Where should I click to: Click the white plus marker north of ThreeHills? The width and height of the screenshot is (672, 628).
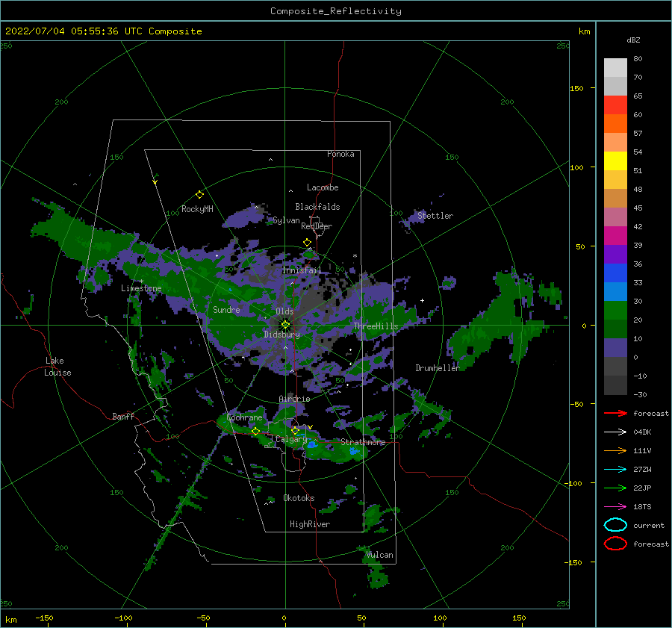pyautogui.click(x=422, y=300)
